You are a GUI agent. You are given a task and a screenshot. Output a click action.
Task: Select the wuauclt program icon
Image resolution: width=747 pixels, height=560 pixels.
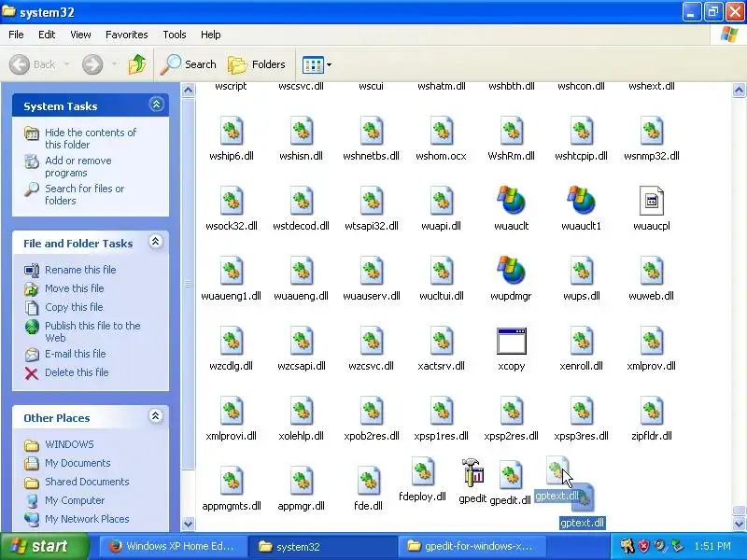[x=511, y=200]
